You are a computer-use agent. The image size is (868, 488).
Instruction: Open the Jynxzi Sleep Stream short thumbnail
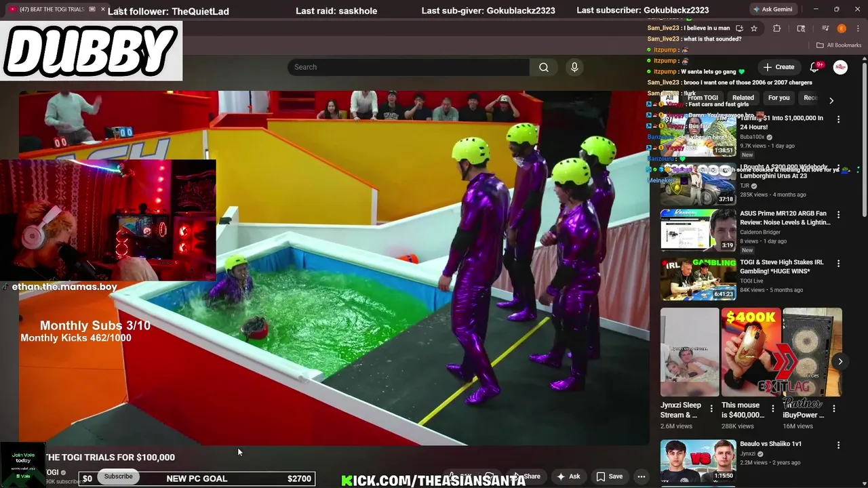pyautogui.click(x=690, y=352)
